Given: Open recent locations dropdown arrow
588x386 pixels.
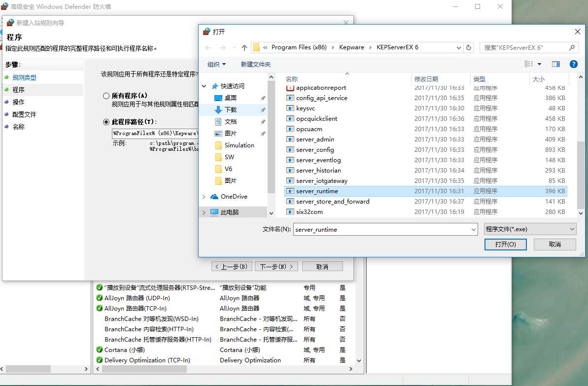Looking at the screenshot, I should pyautogui.click(x=235, y=48).
